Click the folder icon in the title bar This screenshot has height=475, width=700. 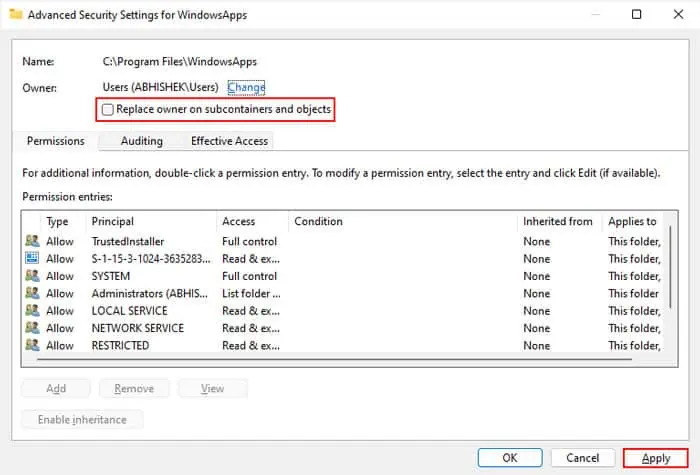(x=16, y=14)
